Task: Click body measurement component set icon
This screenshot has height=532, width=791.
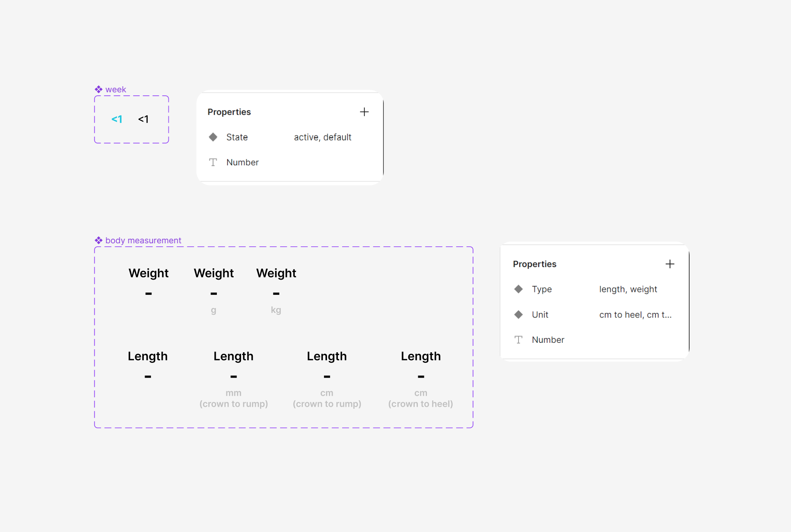Action: coord(98,241)
